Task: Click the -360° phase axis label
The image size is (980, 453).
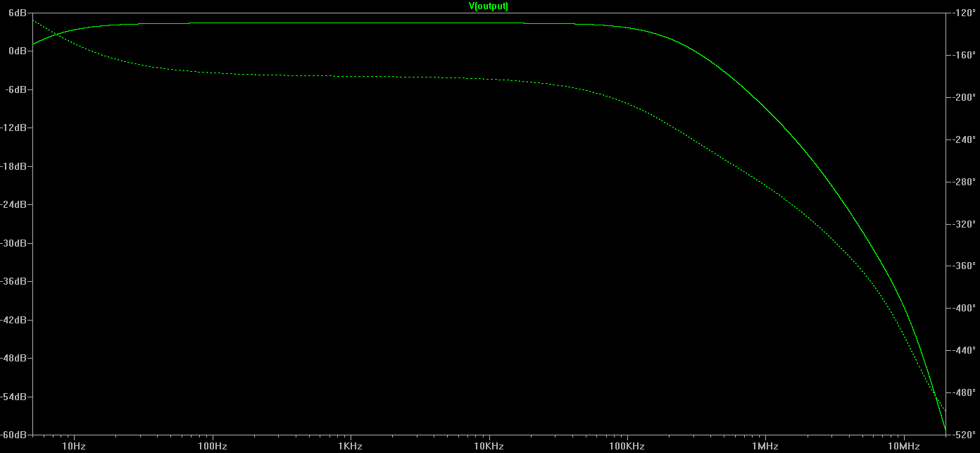Action: (963, 266)
